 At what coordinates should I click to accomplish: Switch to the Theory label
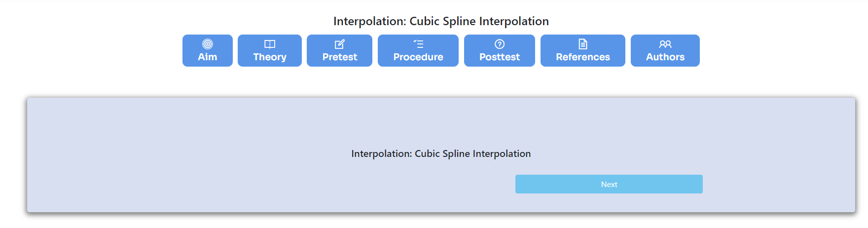(270, 57)
